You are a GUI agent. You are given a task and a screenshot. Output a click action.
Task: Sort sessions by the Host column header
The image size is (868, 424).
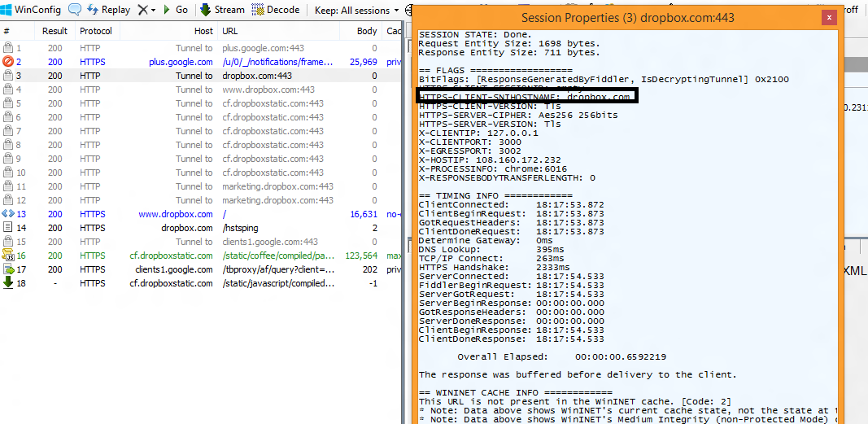[169, 31]
